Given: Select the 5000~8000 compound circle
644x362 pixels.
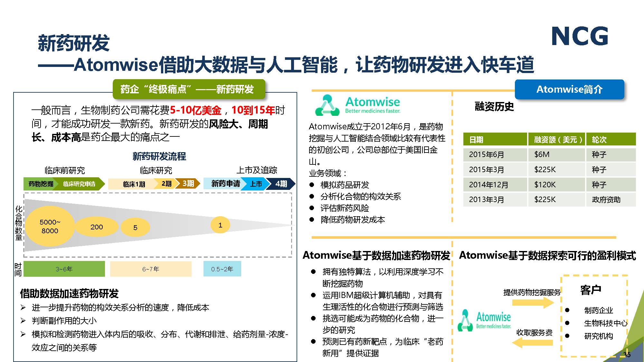Looking at the screenshot, I should [x=50, y=226].
